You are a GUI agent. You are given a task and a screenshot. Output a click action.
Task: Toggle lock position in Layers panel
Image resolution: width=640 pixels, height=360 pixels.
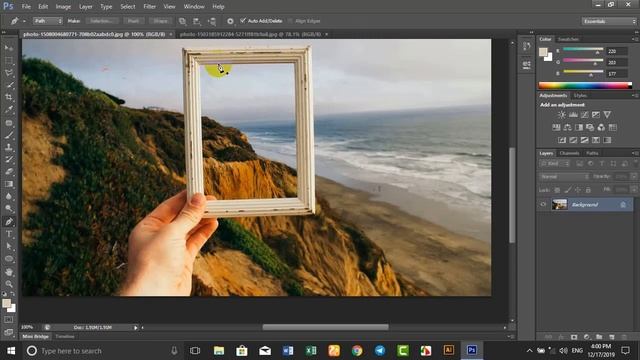click(578, 190)
